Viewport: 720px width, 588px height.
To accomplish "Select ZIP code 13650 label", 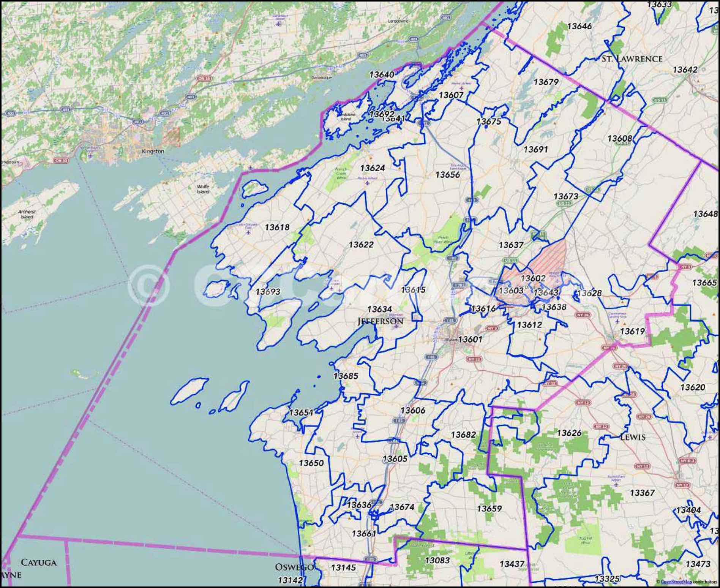I will point(311,463).
